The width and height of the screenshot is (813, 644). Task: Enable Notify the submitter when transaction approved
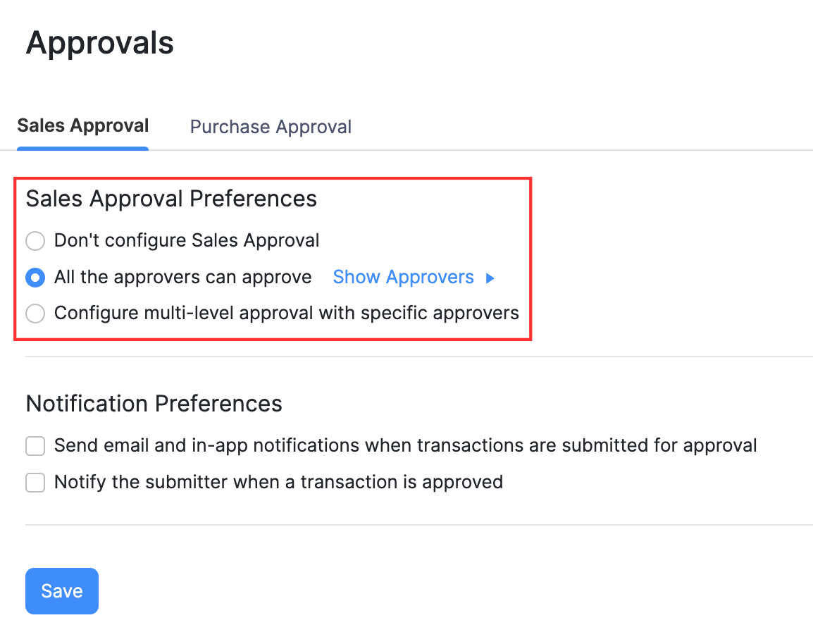click(35, 483)
